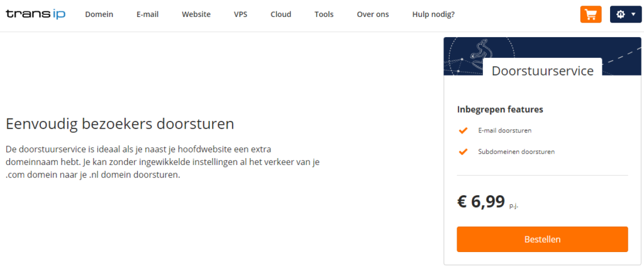The image size is (644, 269).
Task: Expand the dropdown arrow next to gear
Action: coord(633,14)
